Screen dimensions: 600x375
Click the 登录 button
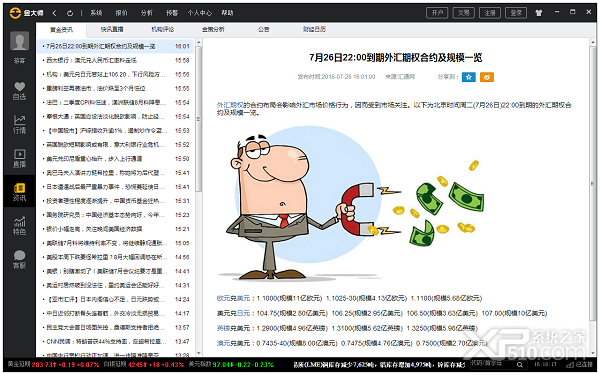[x=516, y=13]
